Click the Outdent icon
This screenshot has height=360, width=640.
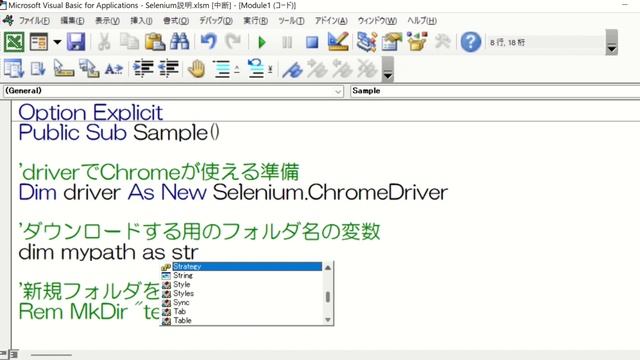[169, 69]
